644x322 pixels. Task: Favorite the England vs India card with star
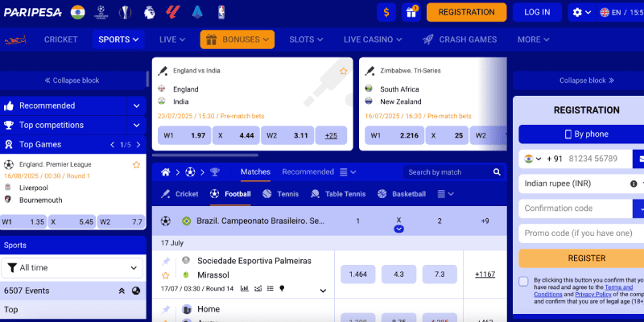(x=344, y=71)
